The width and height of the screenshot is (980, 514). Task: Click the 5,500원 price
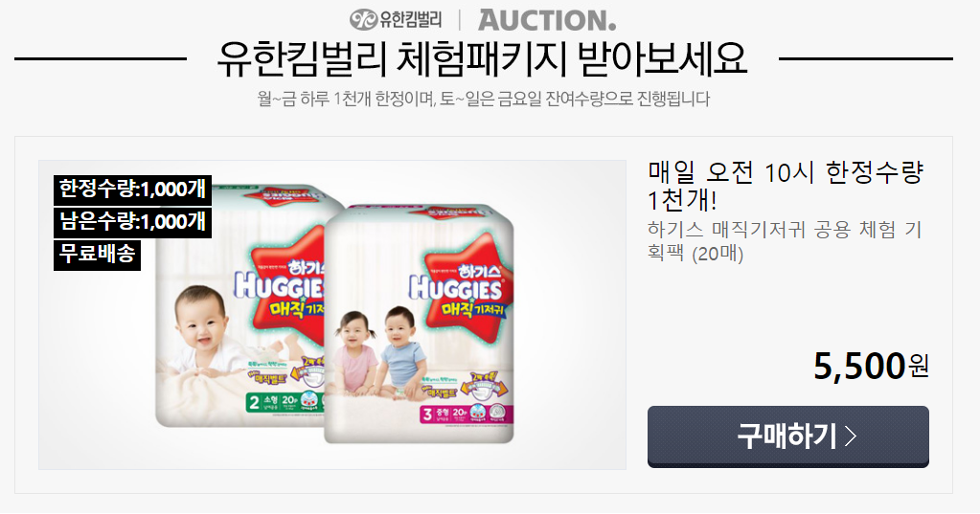[871, 366]
